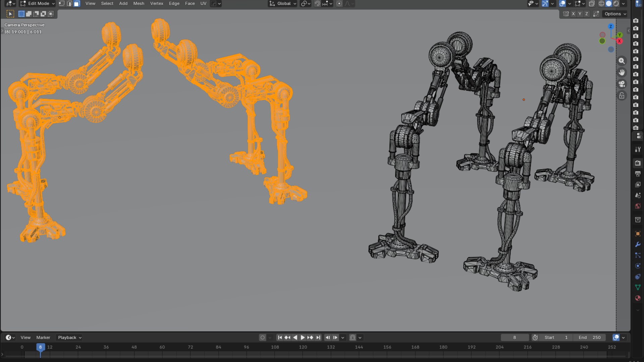Toggle X-ray view
This screenshot has width=644, height=362.
click(592, 4)
